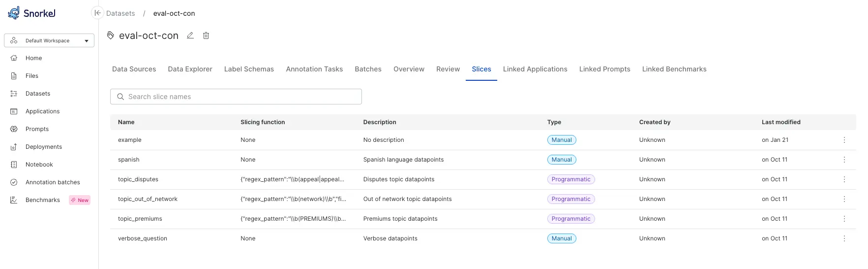
Task: Open the three-dot menu for topic_premiums
Action: coord(844,219)
